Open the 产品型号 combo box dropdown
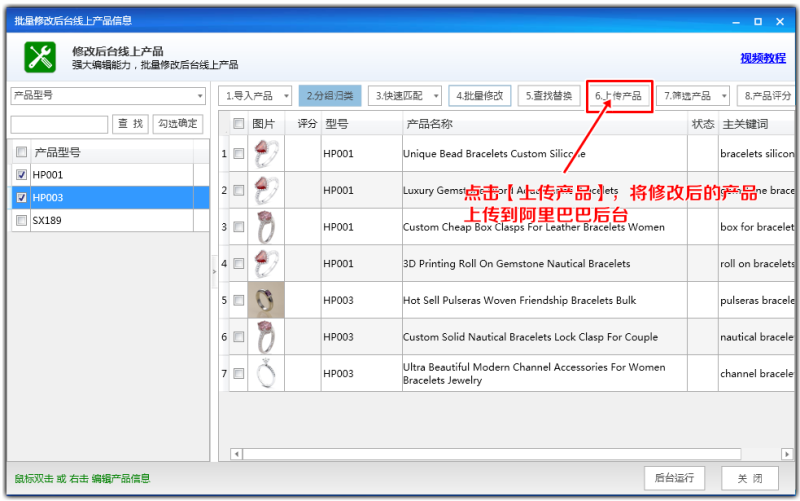This screenshot has width=800, height=501. click(199, 96)
